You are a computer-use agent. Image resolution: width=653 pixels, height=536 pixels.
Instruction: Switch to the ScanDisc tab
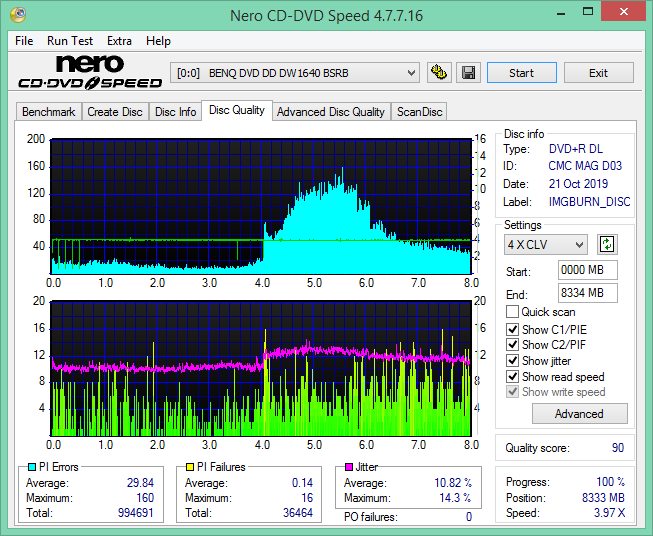419,112
